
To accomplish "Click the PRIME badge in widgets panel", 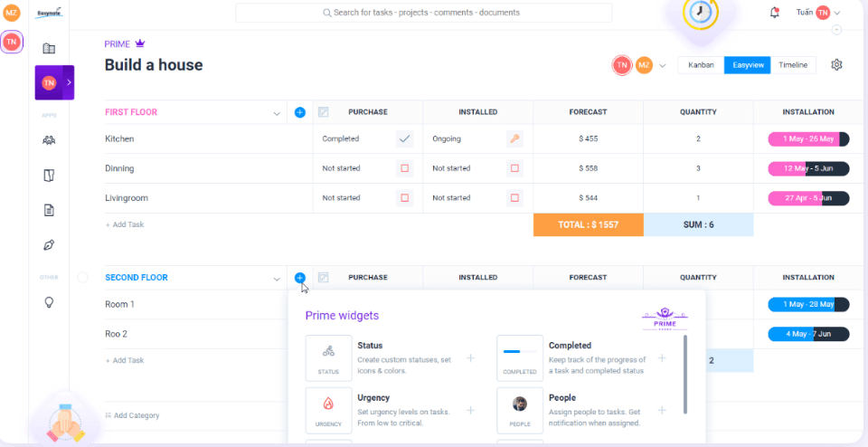I will pos(665,319).
